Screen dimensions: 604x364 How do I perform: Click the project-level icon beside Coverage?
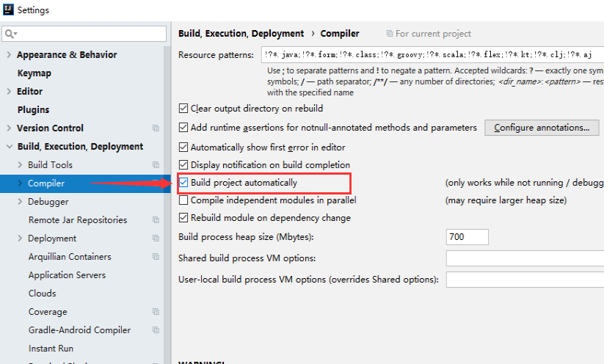pos(156,312)
